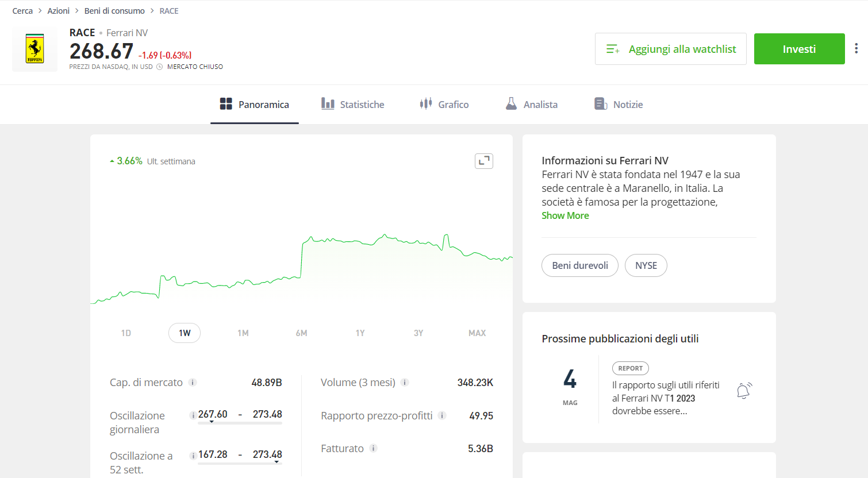Screen dimensions: 868x478
Task: Click the earnings report description text
Action: click(666, 398)
